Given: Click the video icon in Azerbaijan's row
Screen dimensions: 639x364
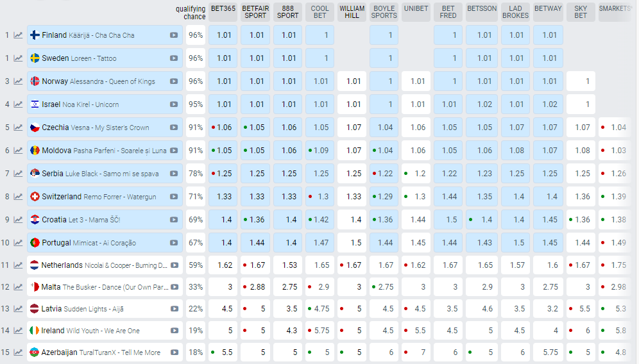Looking at the screenshot, I should click(x=174, y=352).
